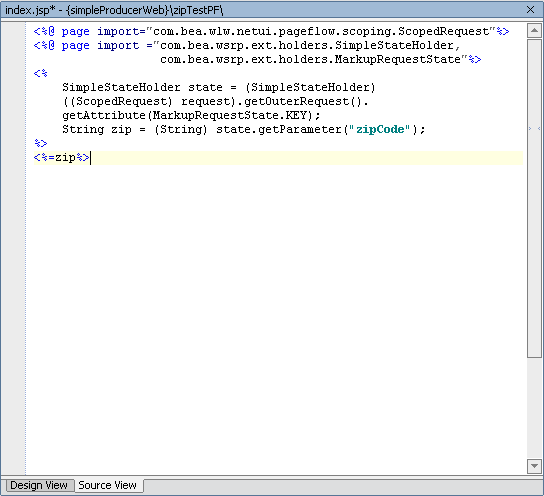Click the ((ScopedRequest) request).getOuterRequest() line

[215, 101]
